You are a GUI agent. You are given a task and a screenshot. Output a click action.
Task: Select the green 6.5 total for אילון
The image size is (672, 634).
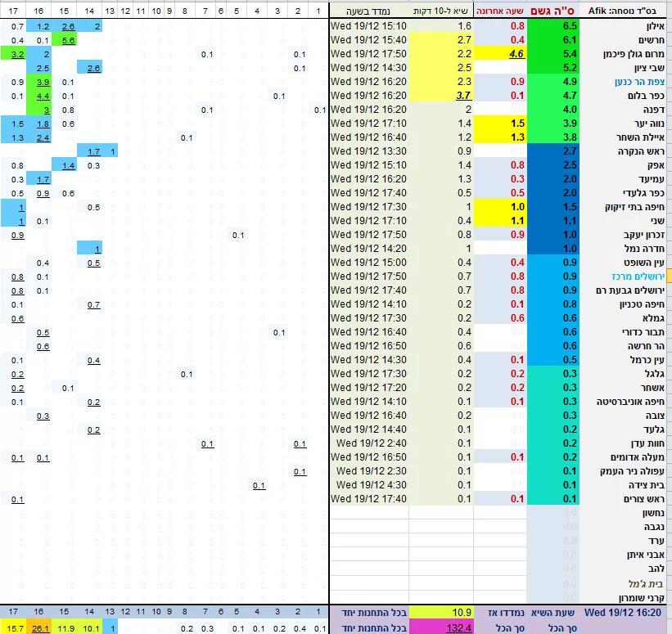(x=552, y=26)
